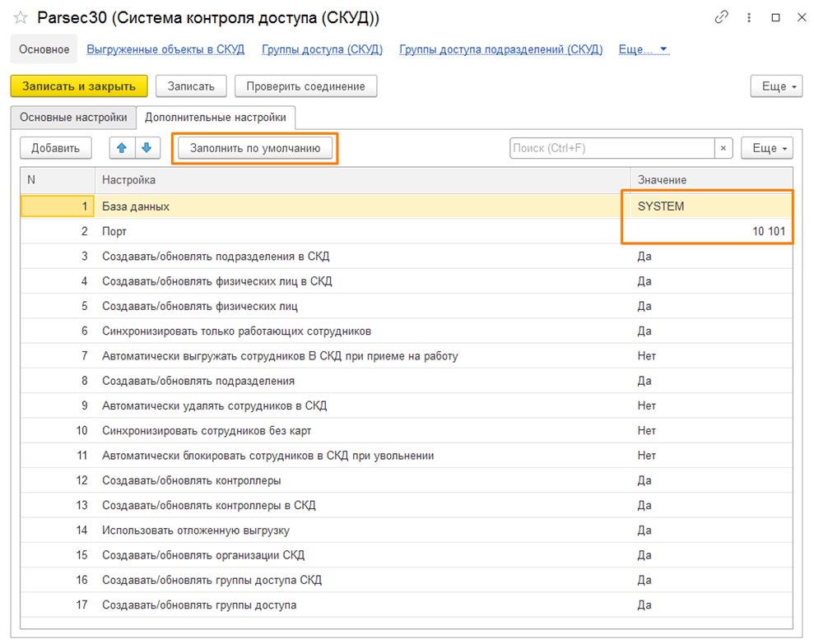Screen dimensions: 814x644
Task: Clear the search field with X
Action: point(723,148)
